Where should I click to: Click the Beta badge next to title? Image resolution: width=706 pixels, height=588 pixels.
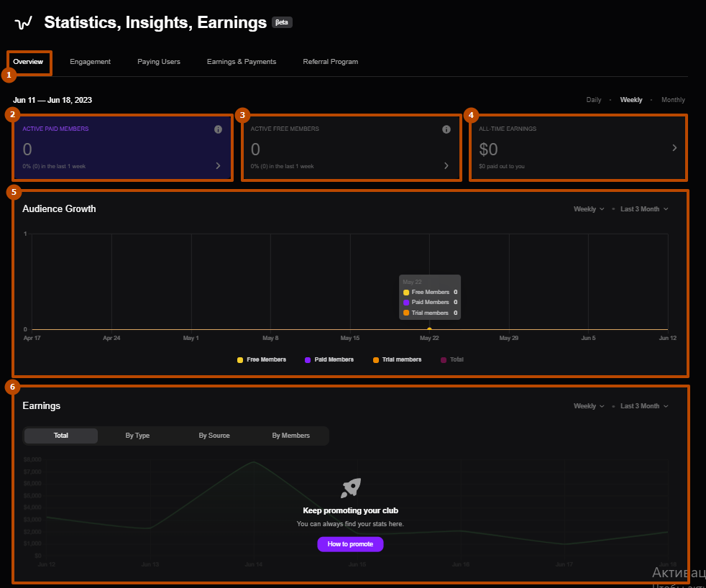[282, 22]
